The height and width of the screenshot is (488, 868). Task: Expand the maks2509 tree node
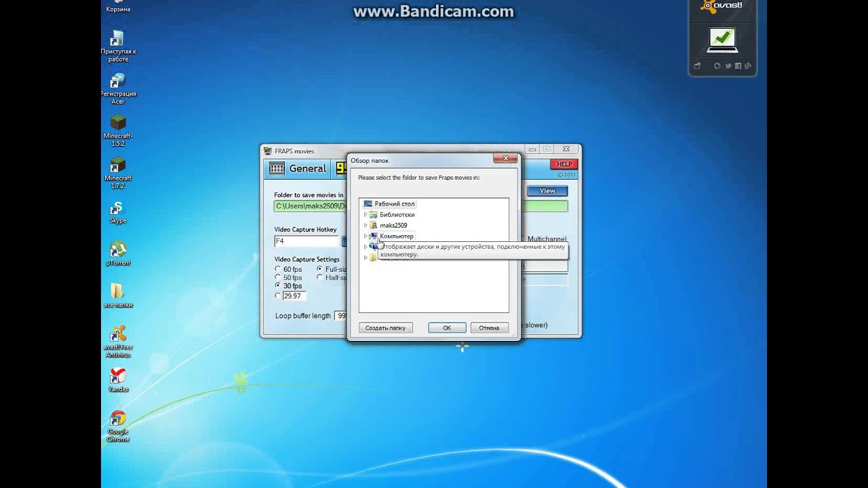click(366, 225)
